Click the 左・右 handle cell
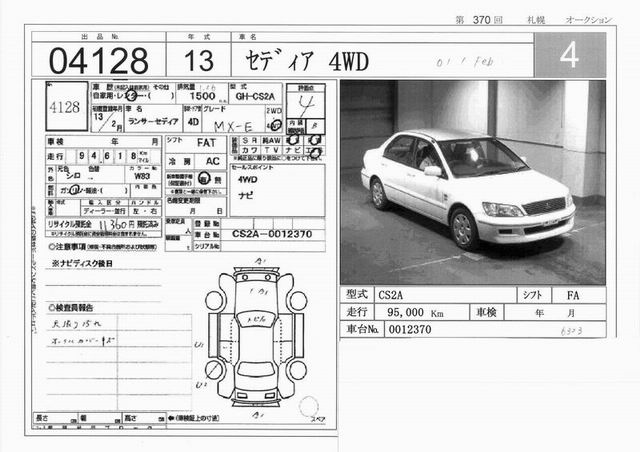Viewport: 640px width, 452px height. (145, 211)
